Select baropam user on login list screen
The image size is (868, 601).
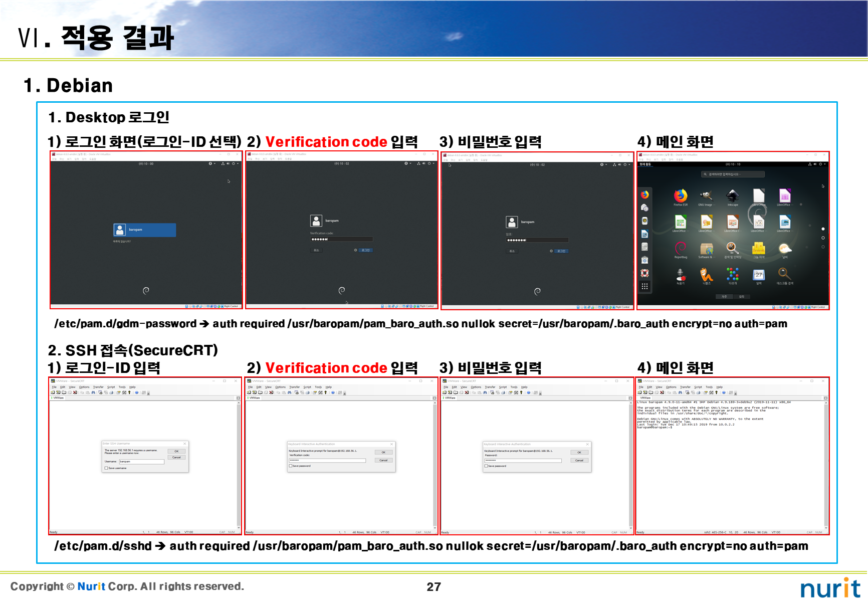[x=145, y=230]
